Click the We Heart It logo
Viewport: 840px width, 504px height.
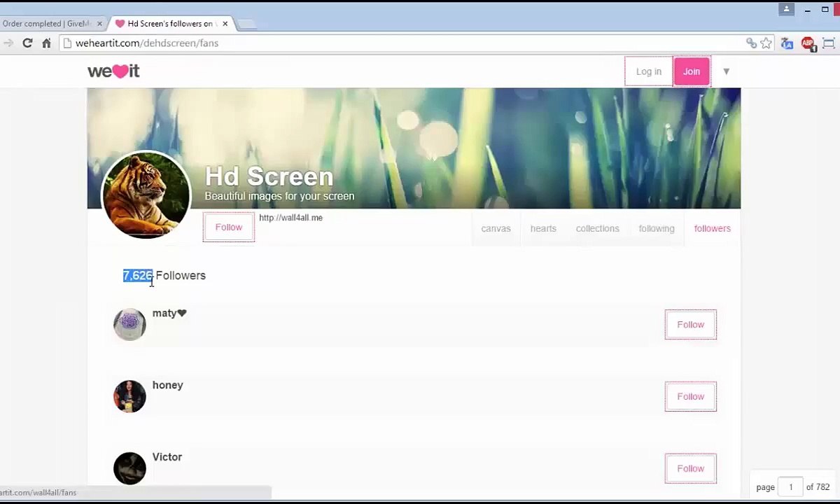[113, 71]
